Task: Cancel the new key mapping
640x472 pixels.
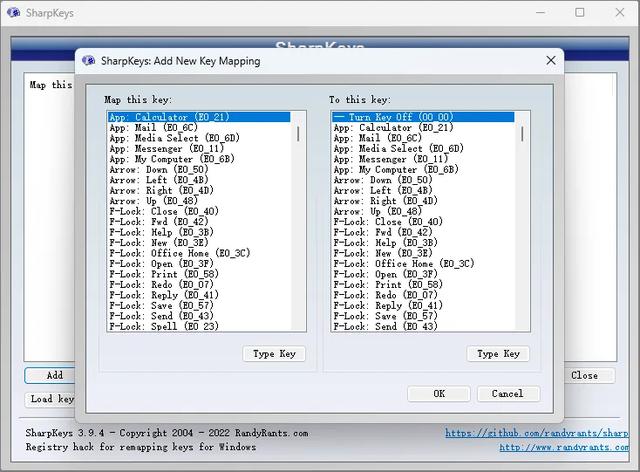Action: tap(508, 394)
